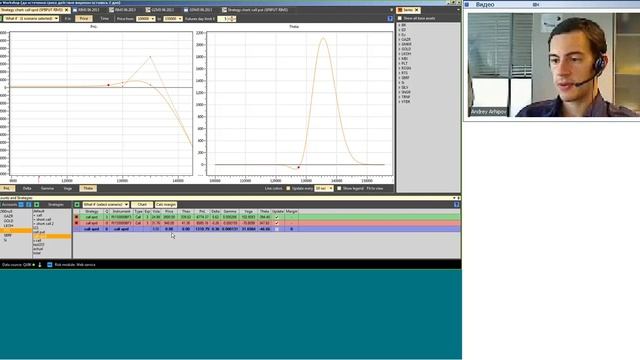Image resolution: width=640 pixels, height=360 pixels.
Task: Select the ROSN entry in Series tree
Action: coord(406,68)
